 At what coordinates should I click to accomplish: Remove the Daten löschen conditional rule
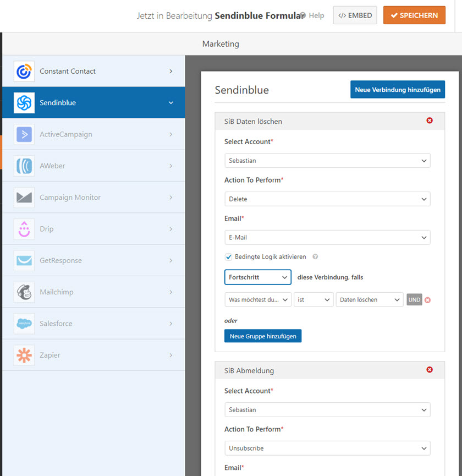pos(428,300)
